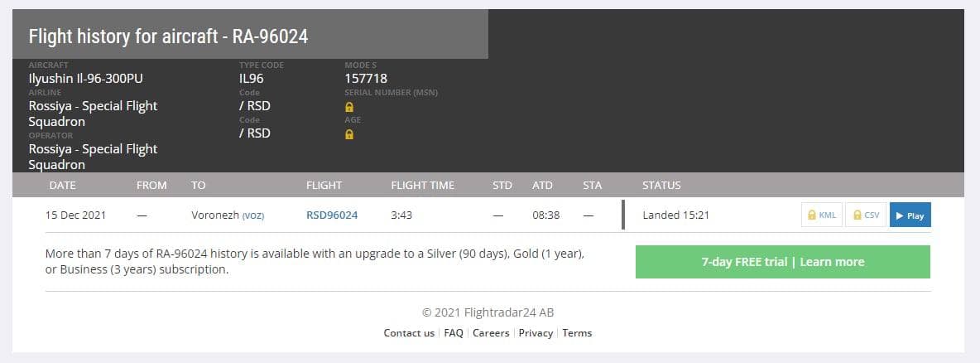
Task: Click the lock icon under Age
Action: click(x=349, y=134)
